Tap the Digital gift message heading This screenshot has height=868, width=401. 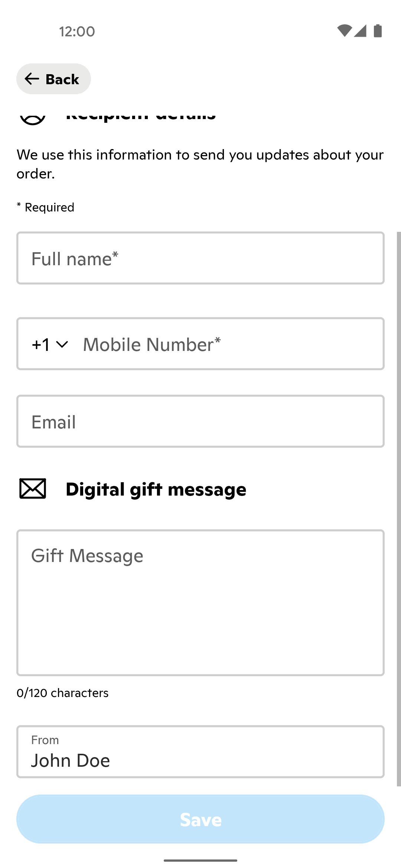[x=156, y=489]
